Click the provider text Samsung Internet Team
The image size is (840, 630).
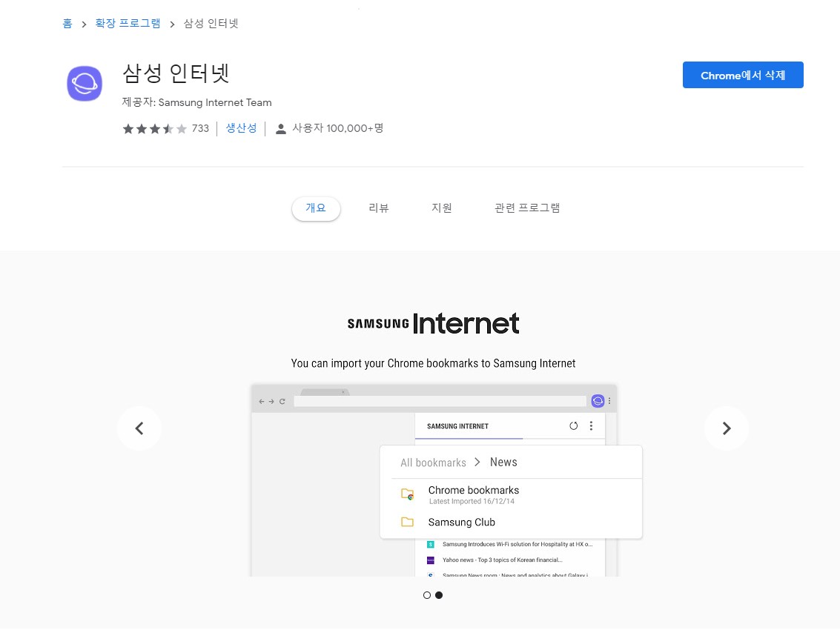215,102
